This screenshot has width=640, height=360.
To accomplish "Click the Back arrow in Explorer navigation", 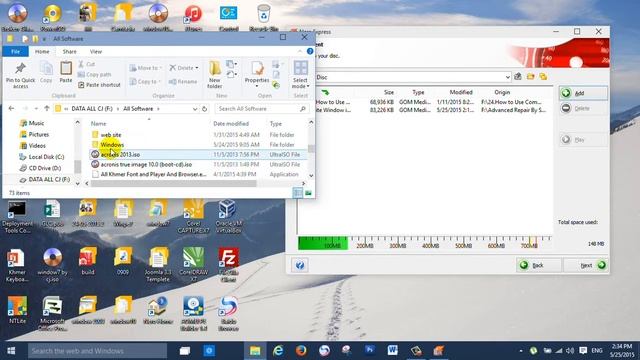I will click(x=11, y=109).
